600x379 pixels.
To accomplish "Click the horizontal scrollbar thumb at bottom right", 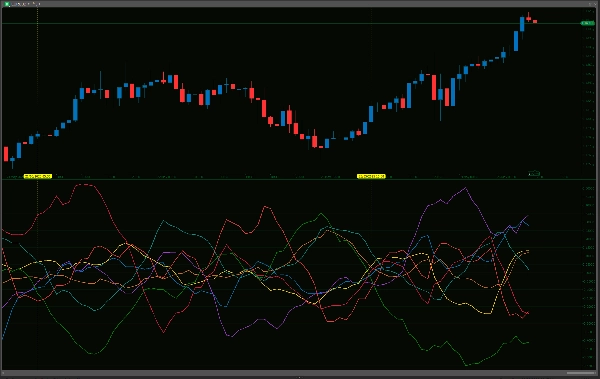I will [580, 373].
